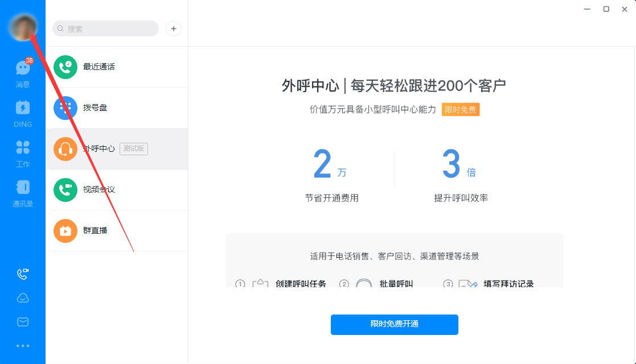The image size is (636, 364).
Task: Open the 工作 workbench icon
Action: point(22,148)
